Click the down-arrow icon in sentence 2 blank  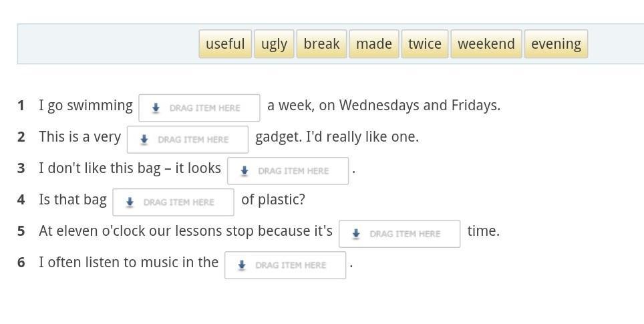point(144,140)
